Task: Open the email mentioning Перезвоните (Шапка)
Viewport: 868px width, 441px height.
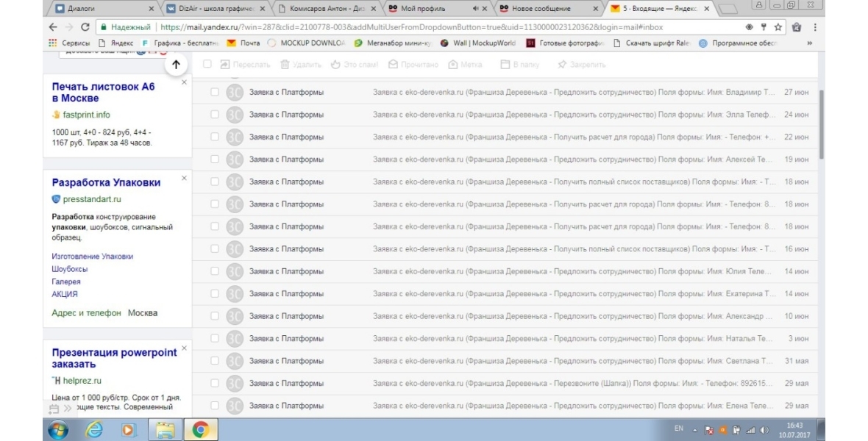Action: (x=505, y=384)
